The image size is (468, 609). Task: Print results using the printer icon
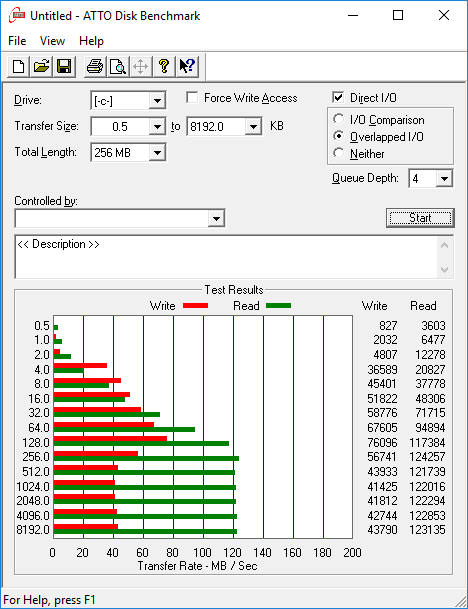tap(95, 66)
